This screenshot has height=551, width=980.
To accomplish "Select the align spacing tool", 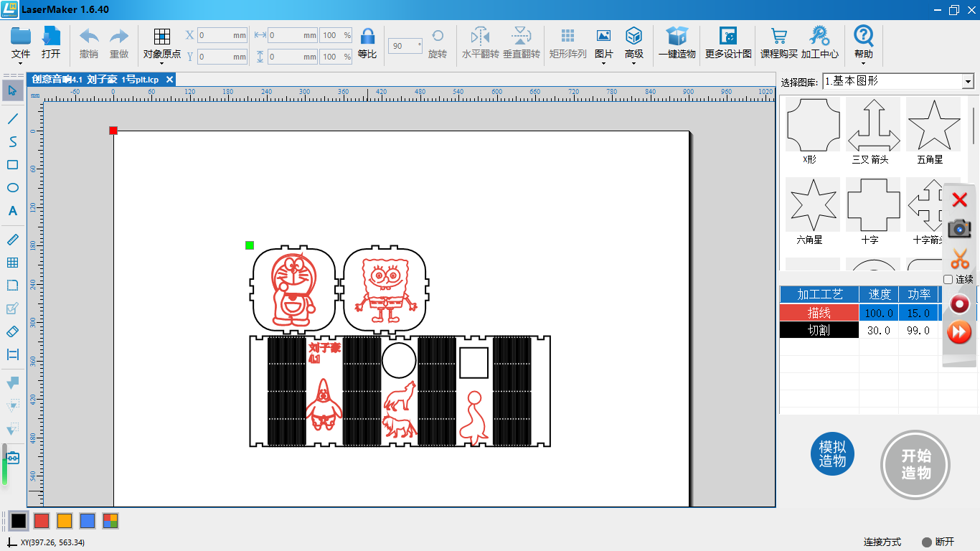I will click(x=12, y=354).
